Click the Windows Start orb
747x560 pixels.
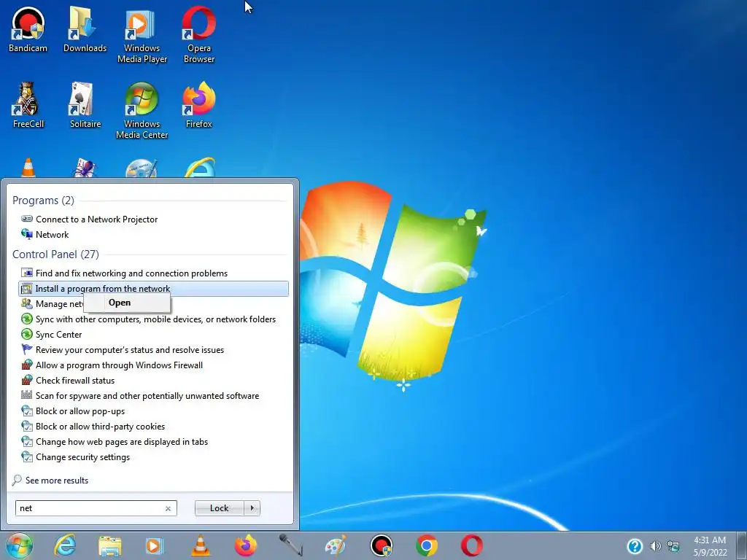pos(20,545)
